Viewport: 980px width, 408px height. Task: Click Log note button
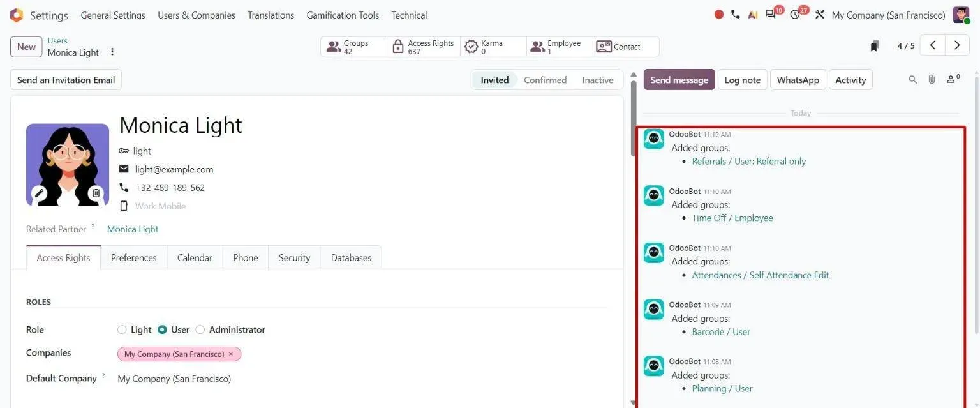click(x=742, y=80)
